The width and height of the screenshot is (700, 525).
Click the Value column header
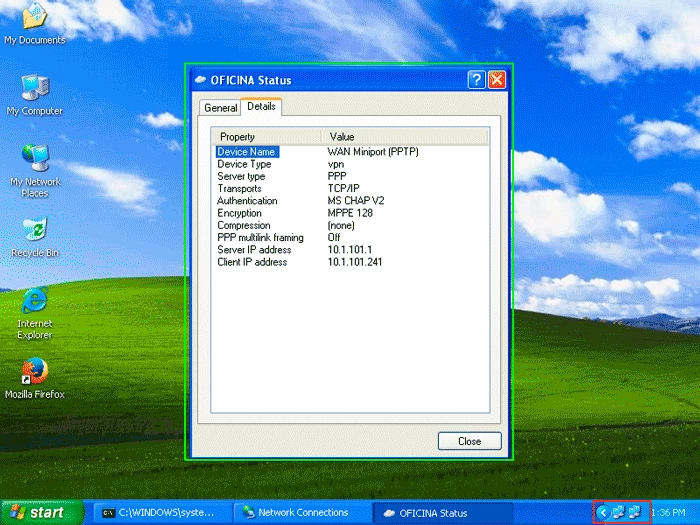coord(404,137)
